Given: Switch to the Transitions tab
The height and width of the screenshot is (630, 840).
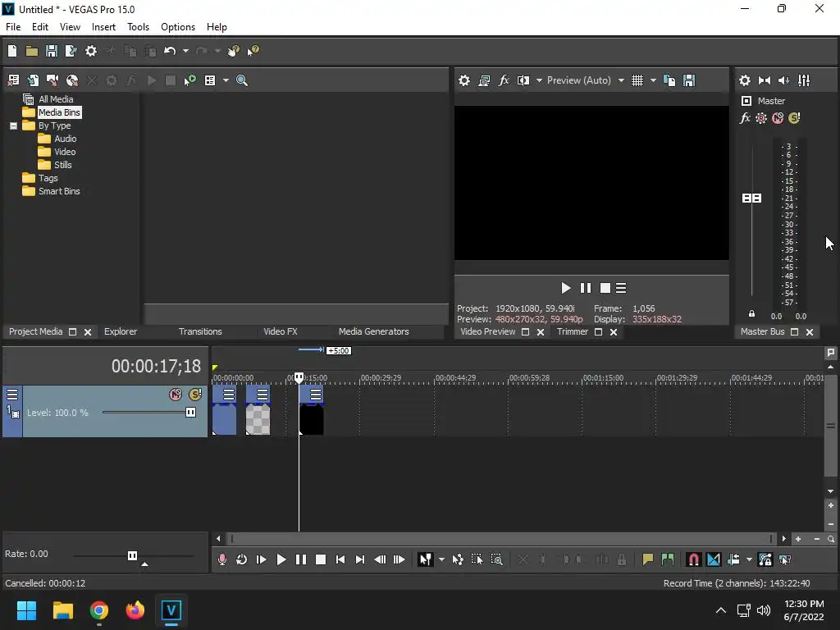Looking at the screenshot, I should click(200, 331).
